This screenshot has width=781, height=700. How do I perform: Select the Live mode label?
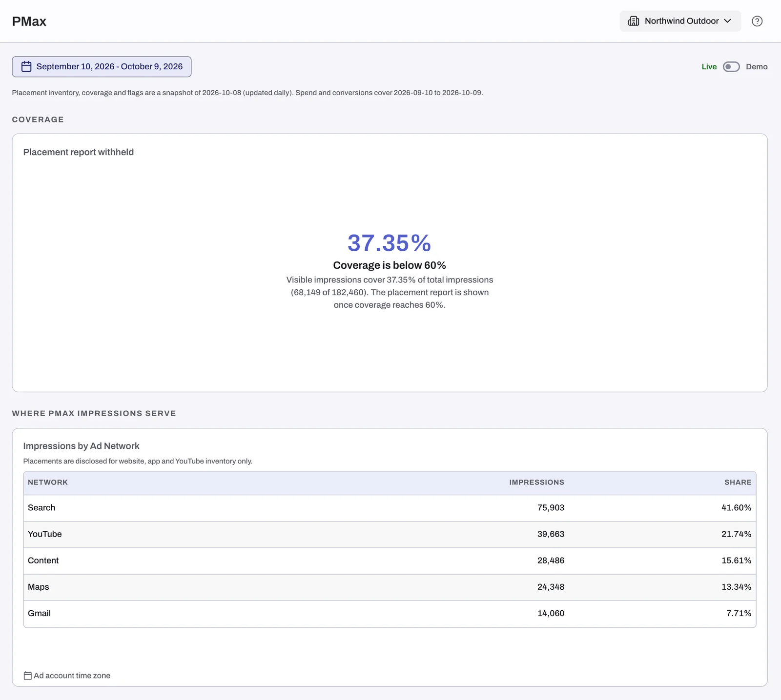tap(709, 67)
